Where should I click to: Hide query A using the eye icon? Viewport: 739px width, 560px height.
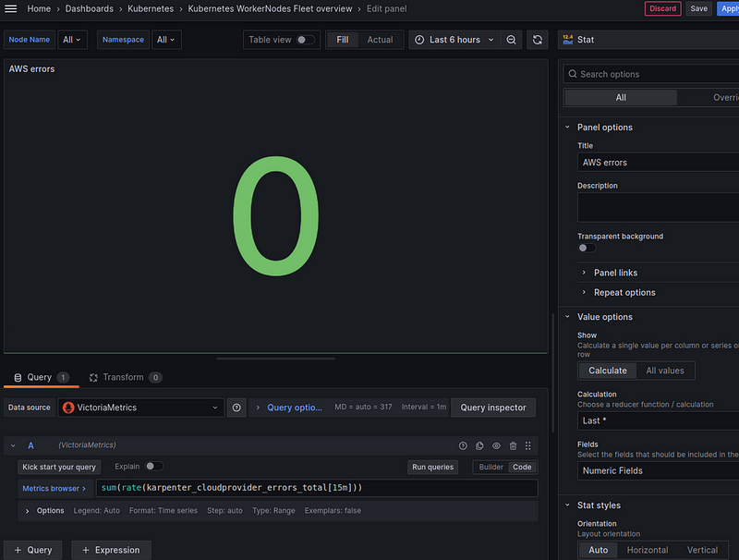coord(496,445)
